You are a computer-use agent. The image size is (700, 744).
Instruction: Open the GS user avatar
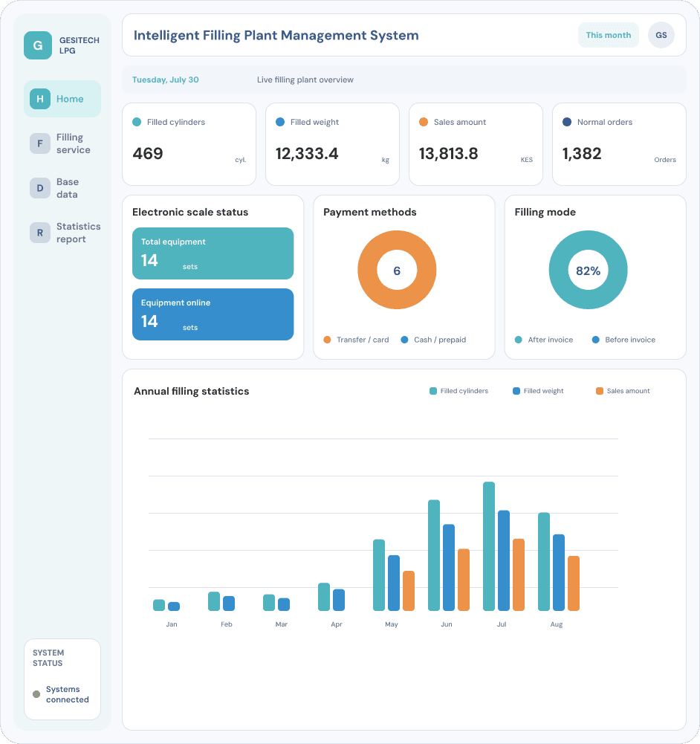pyautogui.click(x=661, y=35)
